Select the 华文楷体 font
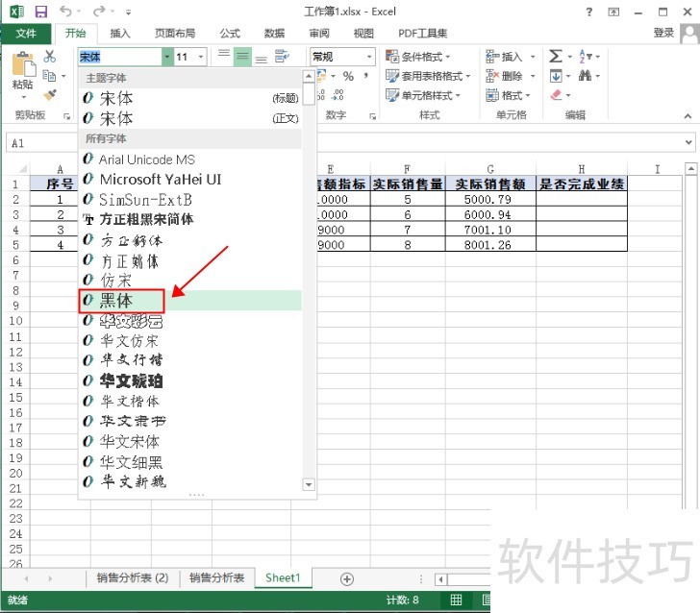This screenshot has width=700, height=613. point(190,401)
